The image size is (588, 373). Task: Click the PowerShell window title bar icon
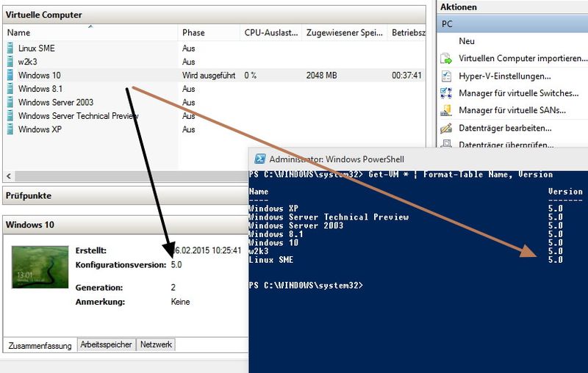coord(260,159)
